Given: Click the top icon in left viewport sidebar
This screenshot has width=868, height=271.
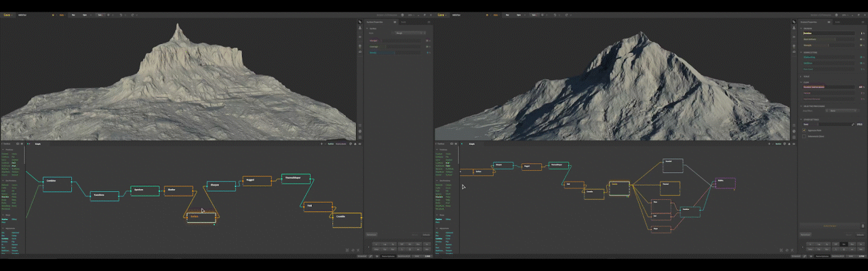Looking at the screenshot, I should [x=360, y=22].
